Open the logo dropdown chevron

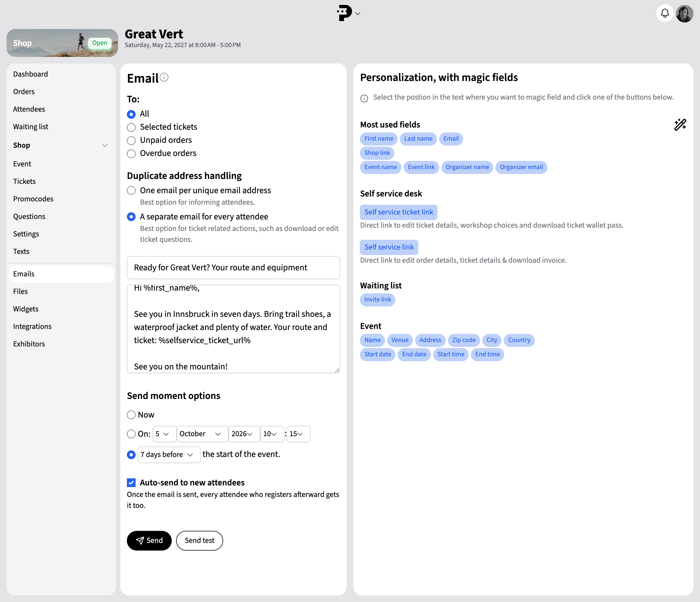(358, 14)
